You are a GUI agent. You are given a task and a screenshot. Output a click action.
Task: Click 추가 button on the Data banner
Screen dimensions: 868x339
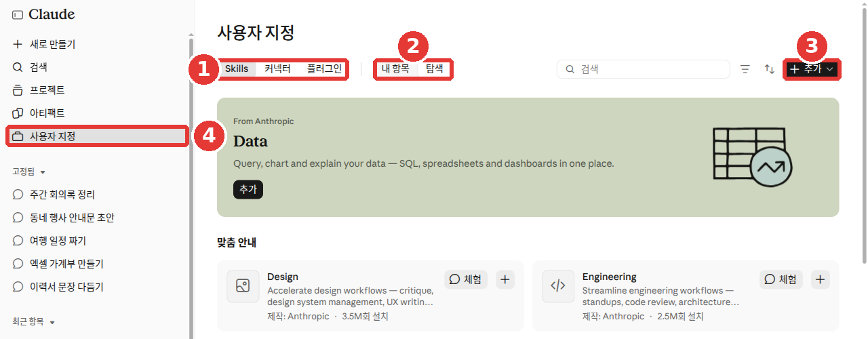(x=248, y=190)
